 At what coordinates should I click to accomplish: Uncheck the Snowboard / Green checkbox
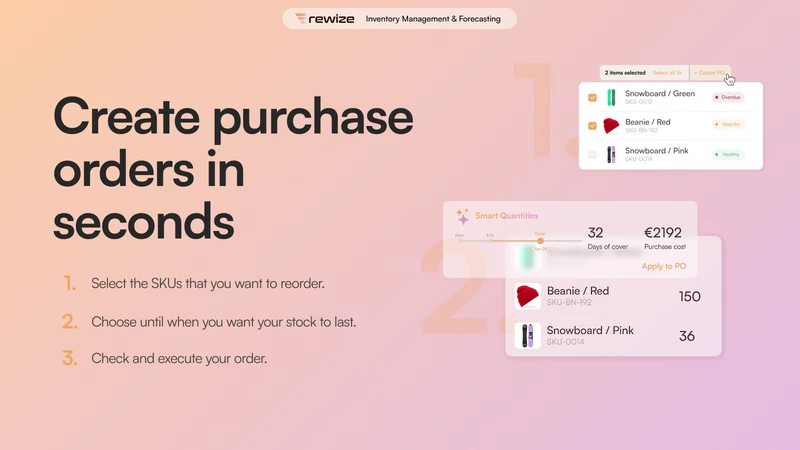click(x=592, y=97)
